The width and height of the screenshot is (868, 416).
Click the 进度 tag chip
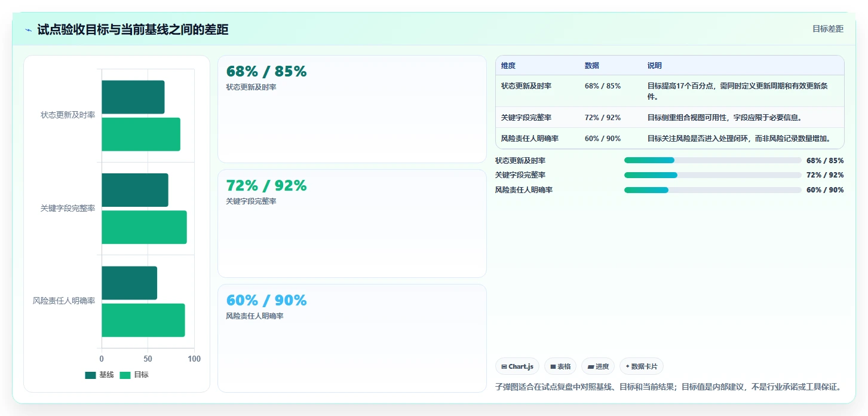598,366
